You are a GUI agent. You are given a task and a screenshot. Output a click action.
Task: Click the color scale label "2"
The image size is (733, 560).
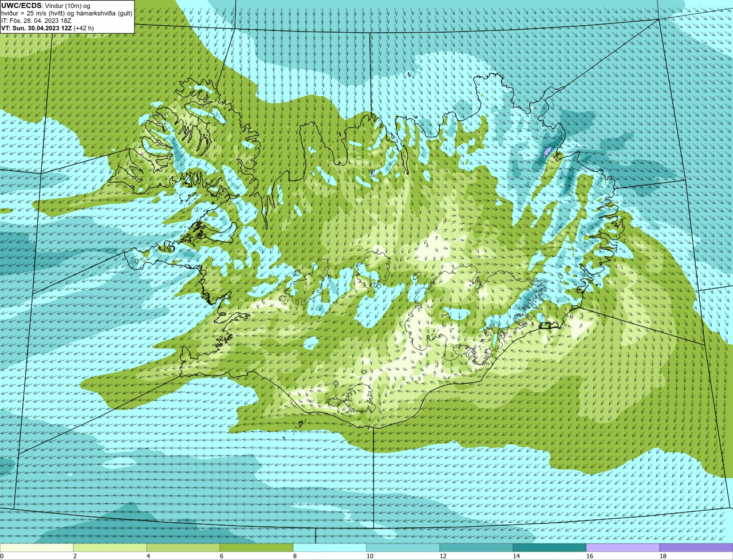pos(75,556)
